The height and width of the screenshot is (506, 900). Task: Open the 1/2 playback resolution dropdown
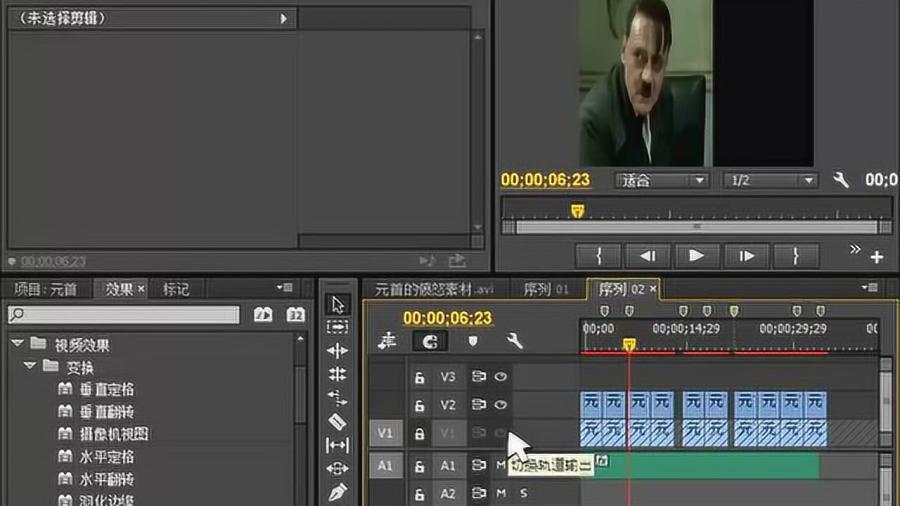coord(771,181)
